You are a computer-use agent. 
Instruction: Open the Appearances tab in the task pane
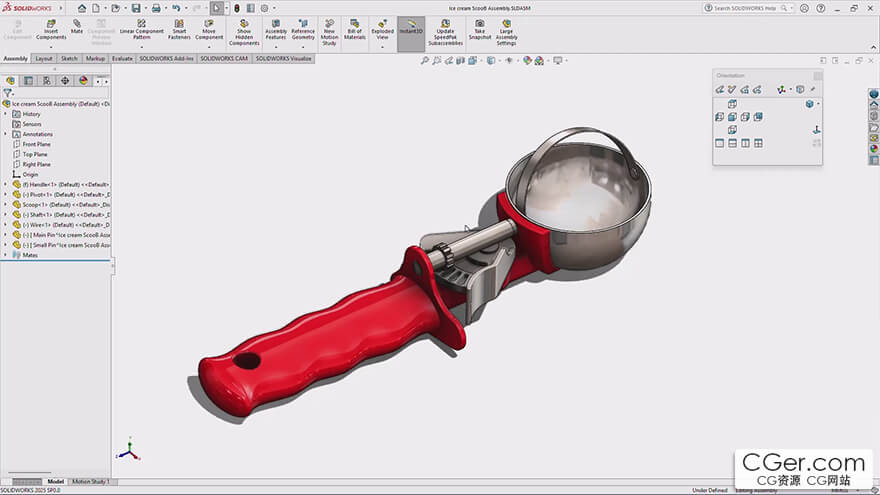point(873,149)
